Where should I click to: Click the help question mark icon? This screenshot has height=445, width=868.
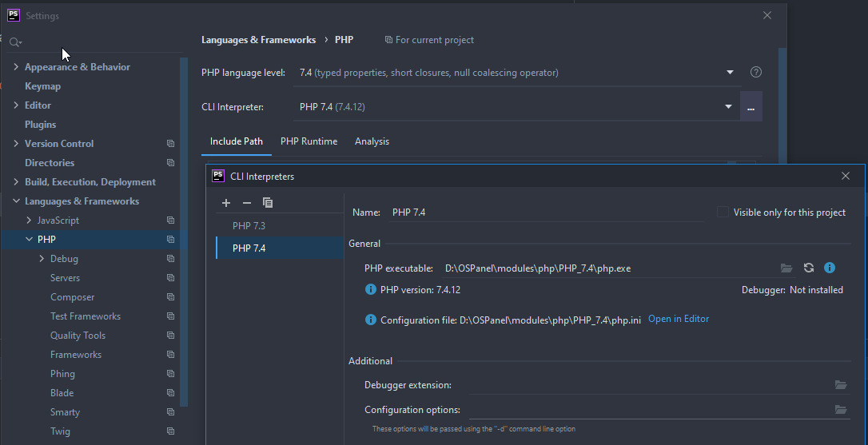coord(756,73)
